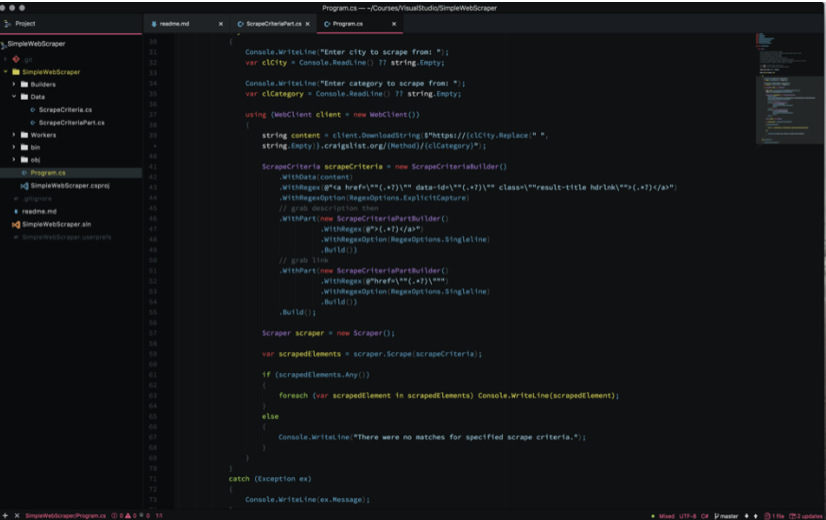This screenshot has width=826, height=520.
Task: Click the Workers folder icon
Action: [x=24, y=135]
